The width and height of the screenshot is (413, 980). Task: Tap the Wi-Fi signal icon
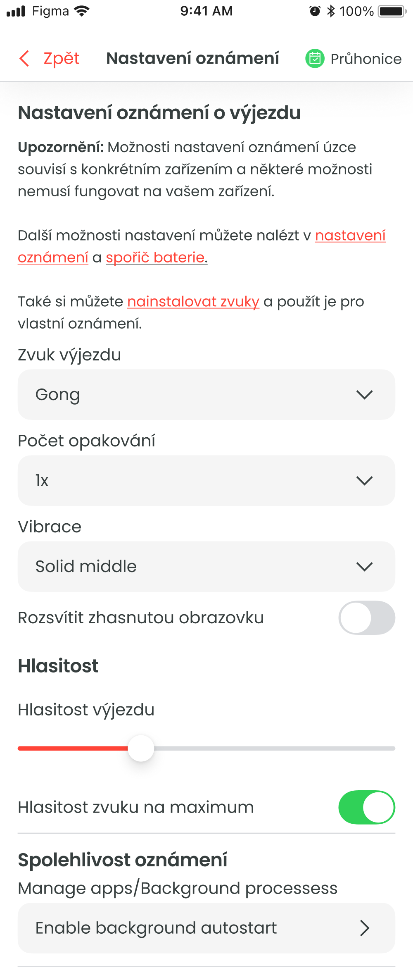pyautogui.click(x=82, y=11)
